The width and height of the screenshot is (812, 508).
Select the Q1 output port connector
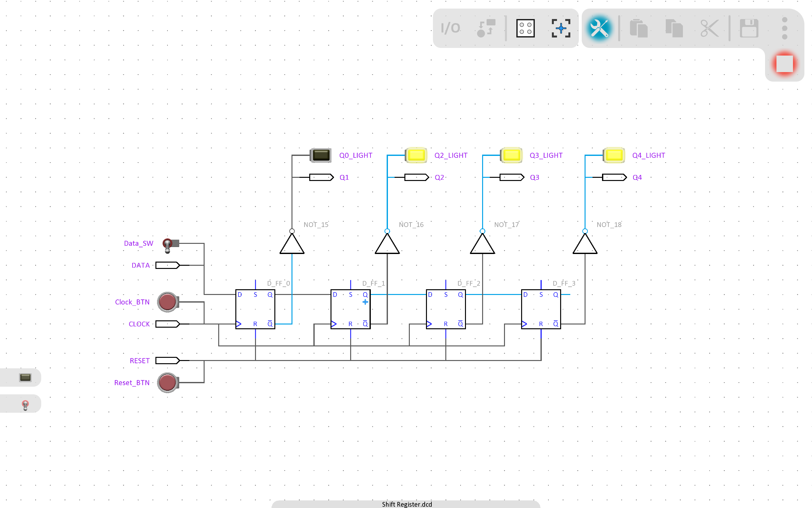coord(321,177)
